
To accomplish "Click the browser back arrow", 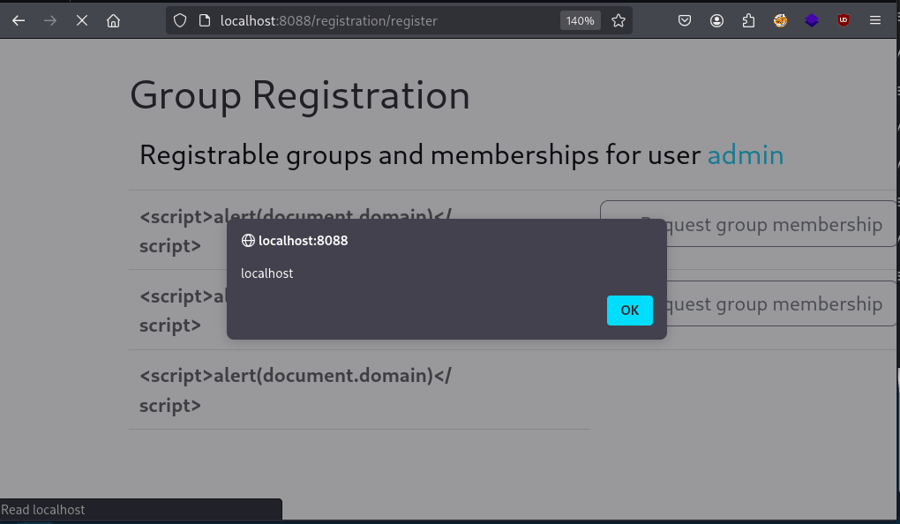I will pos(19,20).
